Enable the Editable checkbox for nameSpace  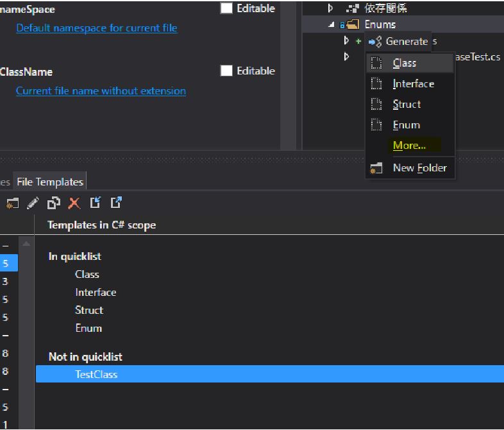pyautogui.click(x=226, y=8)
